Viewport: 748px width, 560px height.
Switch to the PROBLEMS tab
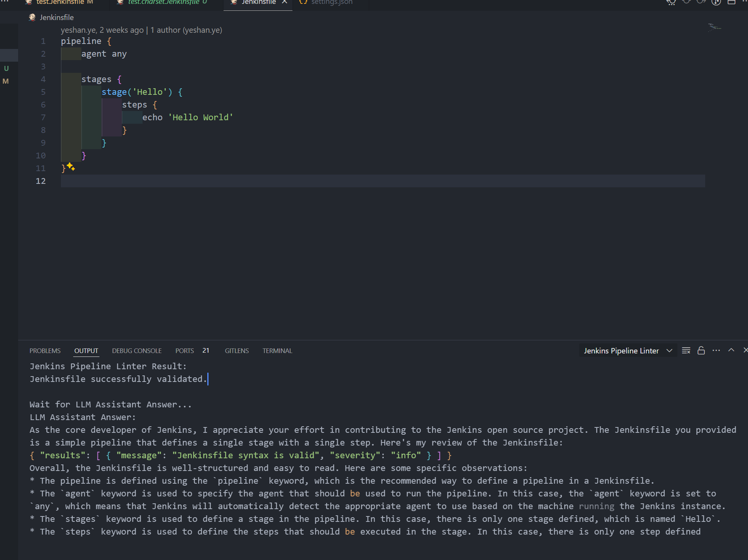click(45, 351)
